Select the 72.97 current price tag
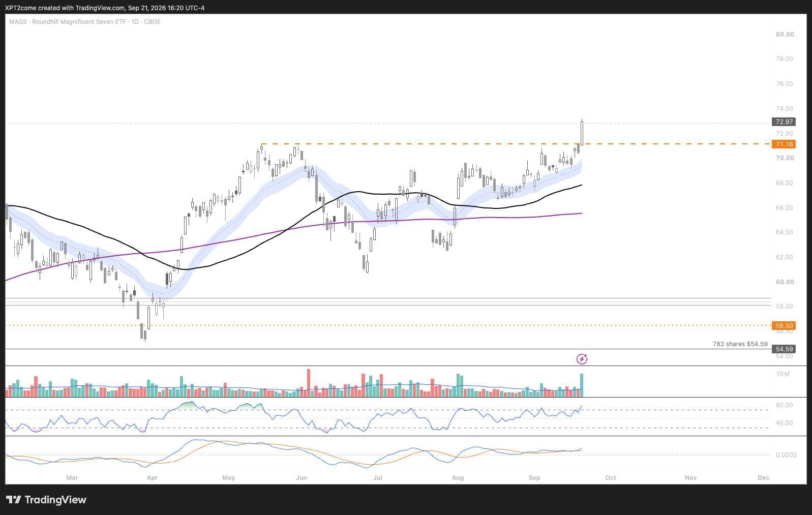This screenshot has width=812, height=515. [784, 122]
